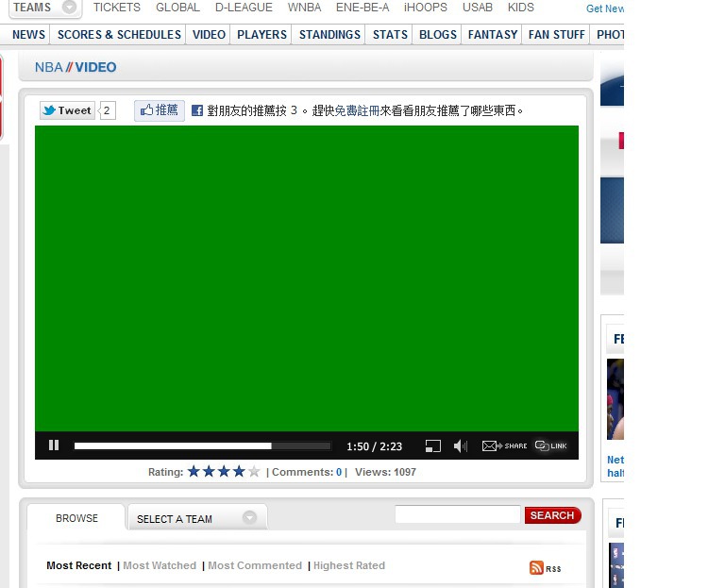Click into the video search field

coord(458,514)
